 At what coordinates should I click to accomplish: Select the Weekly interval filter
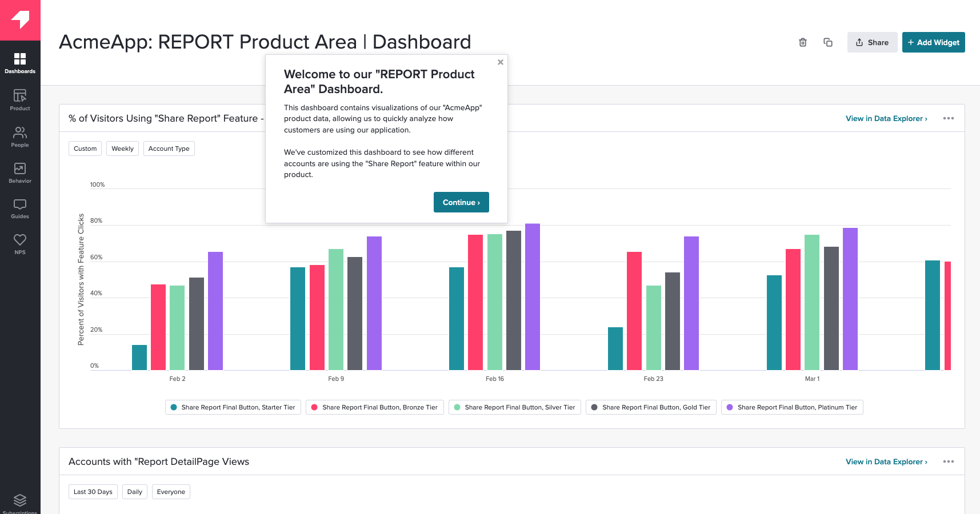pyautogui.click(x=122, y=148)
